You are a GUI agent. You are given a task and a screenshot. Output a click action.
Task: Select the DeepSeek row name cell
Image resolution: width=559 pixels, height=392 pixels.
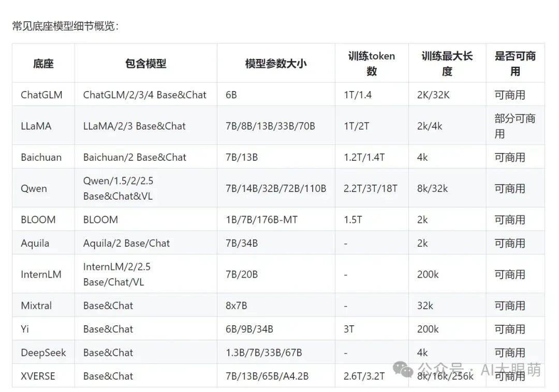pyautogui.click(x=43, y=352)
